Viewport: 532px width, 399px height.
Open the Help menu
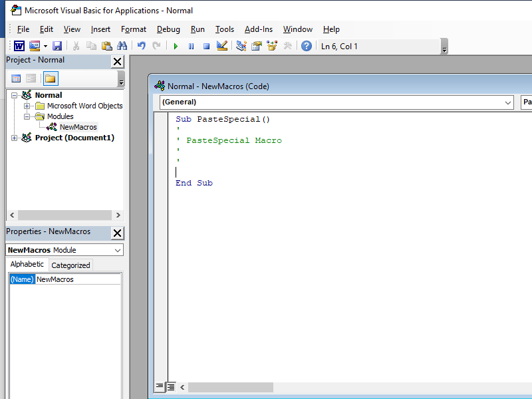[x=331, y=29]
